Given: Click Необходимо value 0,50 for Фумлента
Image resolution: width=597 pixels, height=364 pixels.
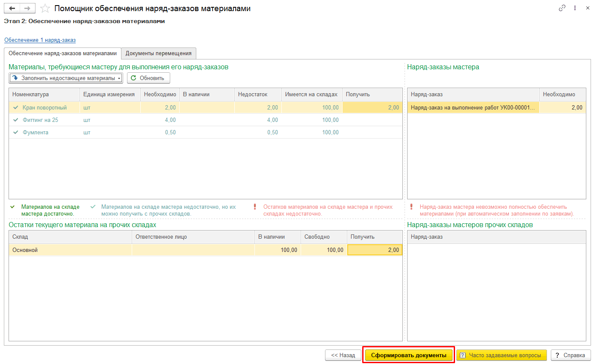Looking at the screenshot, I should (170, 132).
